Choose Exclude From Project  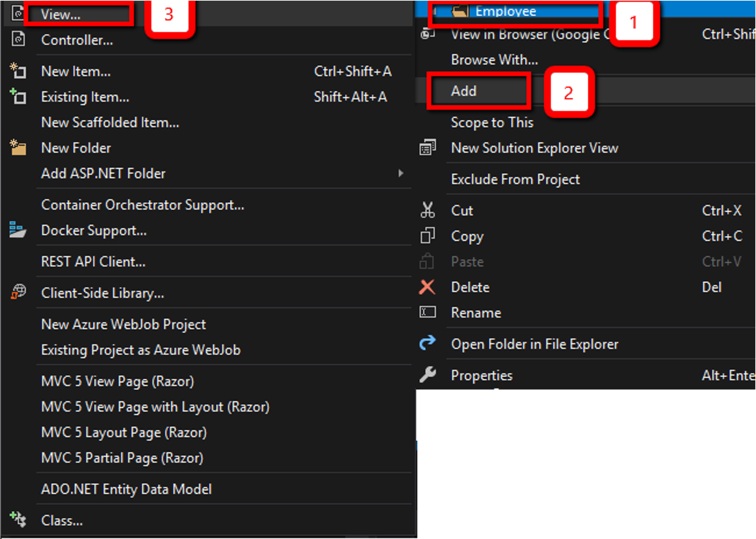(x=515, y=179)
